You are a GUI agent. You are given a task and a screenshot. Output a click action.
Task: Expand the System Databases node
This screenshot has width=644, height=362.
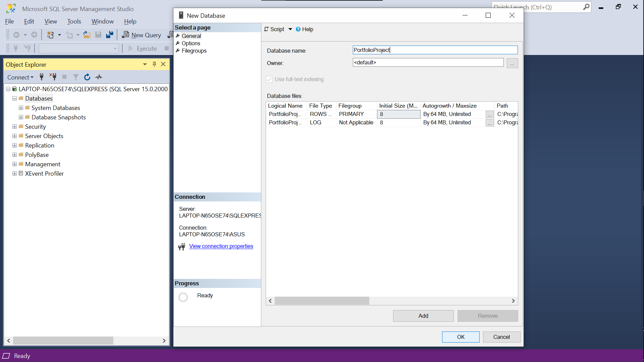point(21,108)
